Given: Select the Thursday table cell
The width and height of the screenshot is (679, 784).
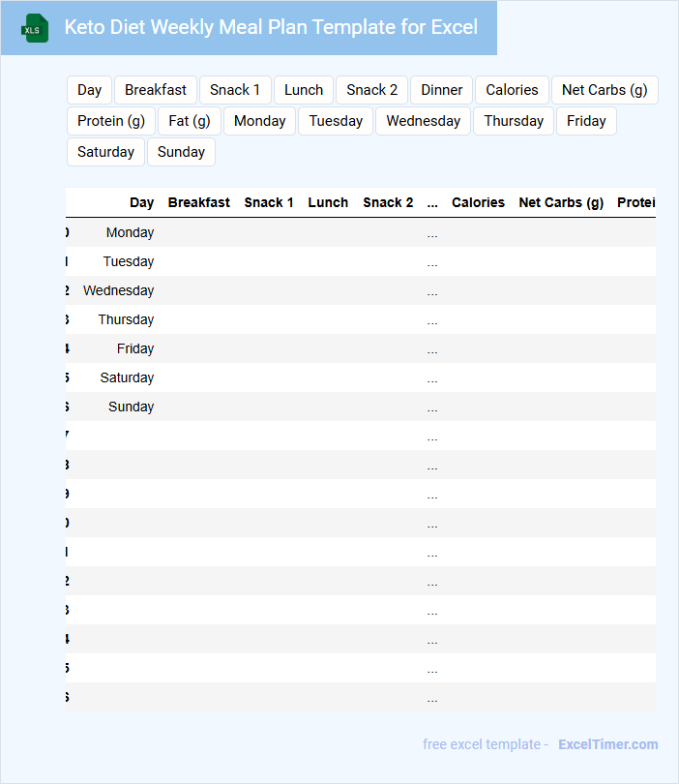Looking at the screenshot, I should point(126,319).
